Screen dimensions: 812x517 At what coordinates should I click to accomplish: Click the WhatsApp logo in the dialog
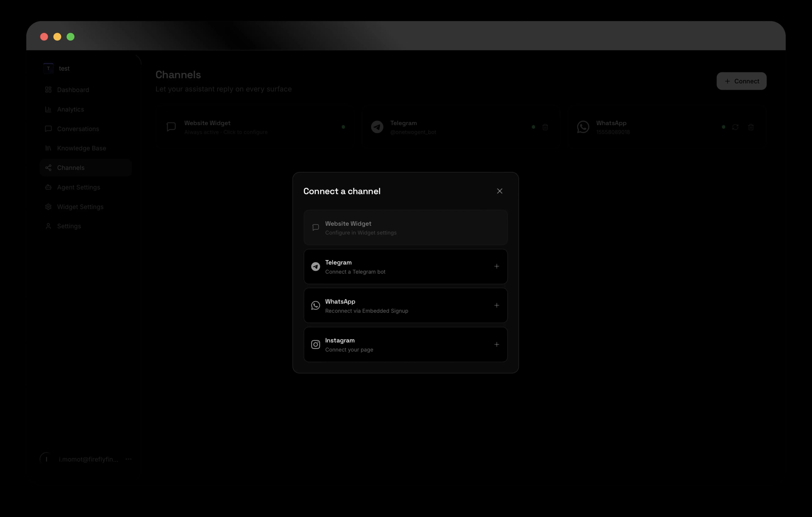315,305
